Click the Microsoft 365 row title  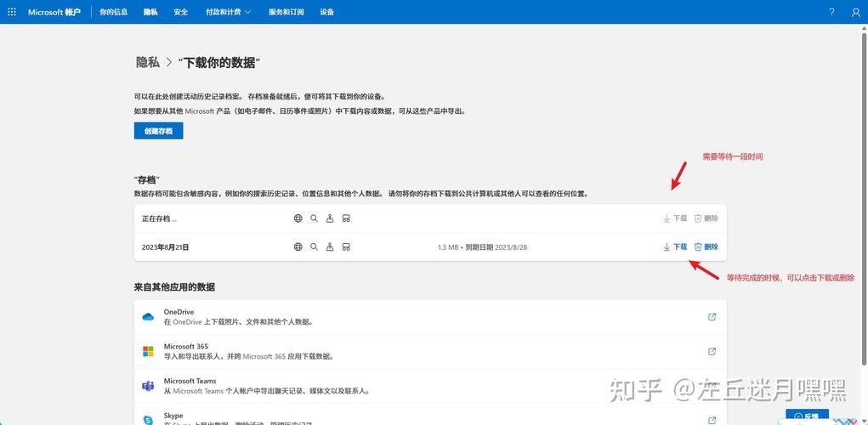point(186,347)
